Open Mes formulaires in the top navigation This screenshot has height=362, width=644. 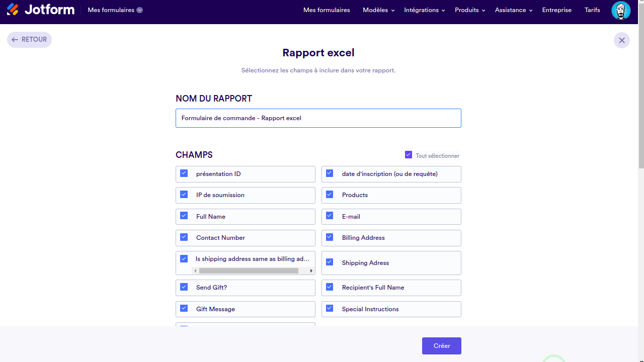point(327,10)
